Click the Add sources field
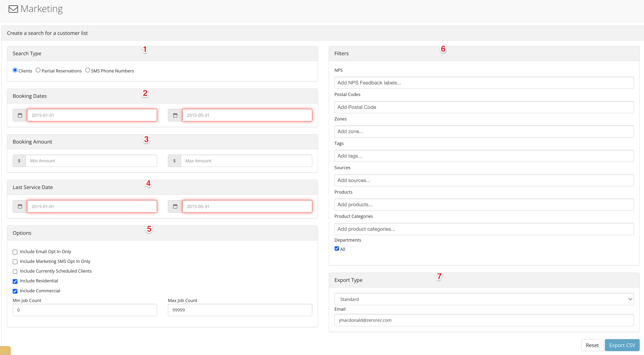 (484, 180)
